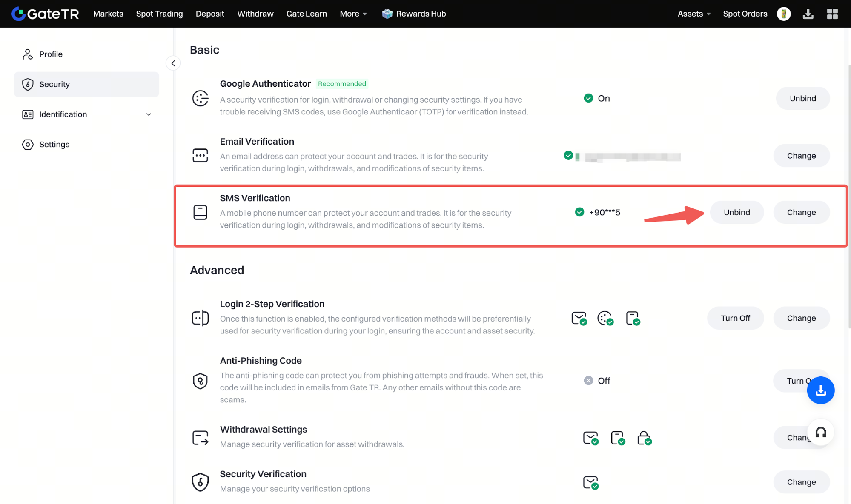Unbind the SMS Verification phone number
Image resolution: width=851 pixels, height=504 pixels.
[736, 212]
